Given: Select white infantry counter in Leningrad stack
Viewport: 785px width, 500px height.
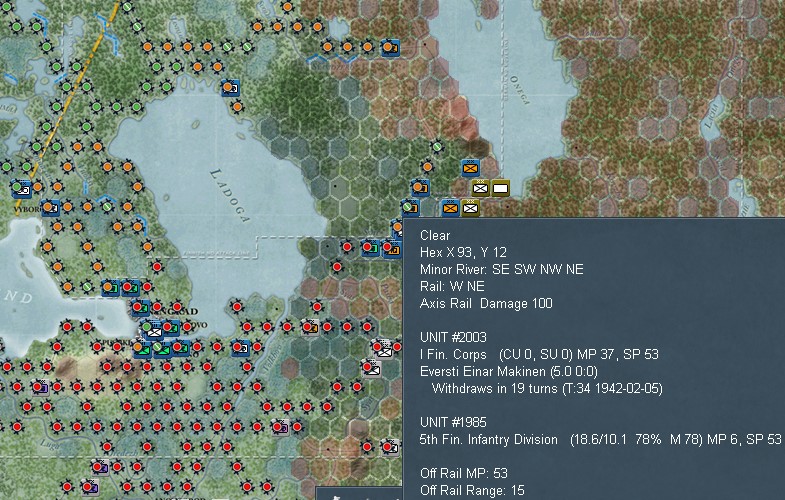Looking at the screenshot, I should point(153,331).
